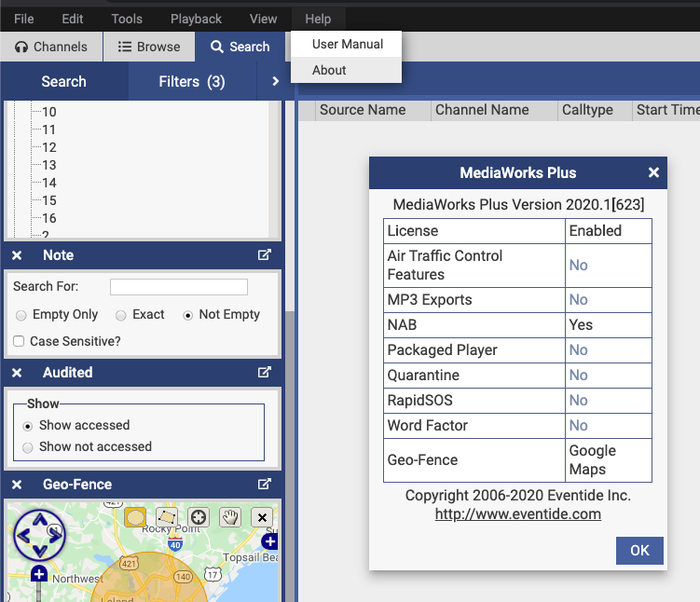Enable the Case Sensitive checkbox
This screenshot has height=602, width=700.
coord(20,342)
